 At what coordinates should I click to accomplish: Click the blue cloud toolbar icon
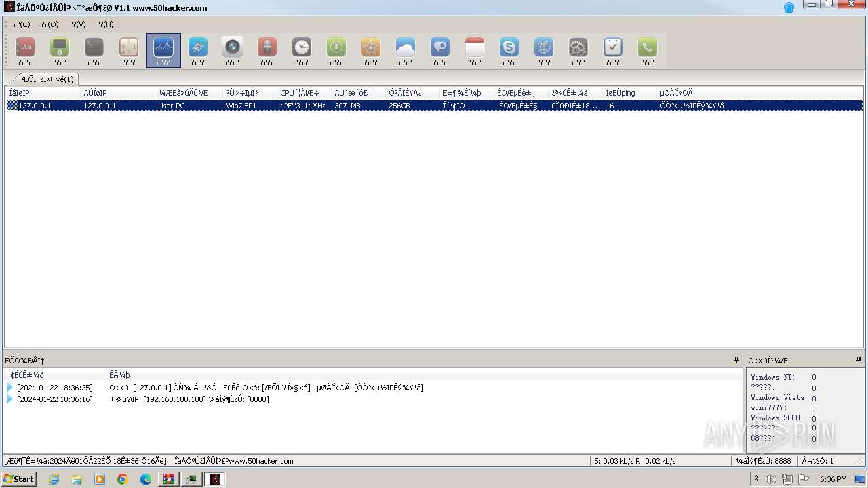click(405, 50)
